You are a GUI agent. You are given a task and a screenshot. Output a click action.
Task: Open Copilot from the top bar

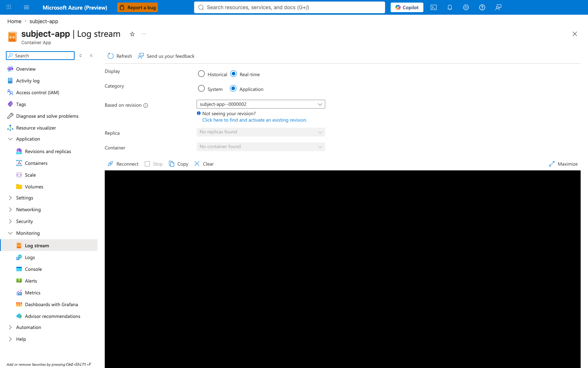pyautogui.click(x=407, y=7)
